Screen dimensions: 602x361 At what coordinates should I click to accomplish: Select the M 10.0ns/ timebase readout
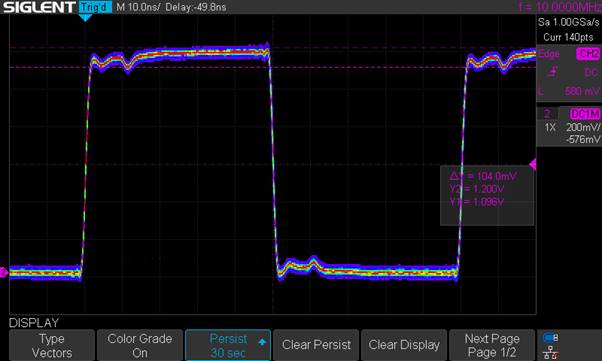138,7
